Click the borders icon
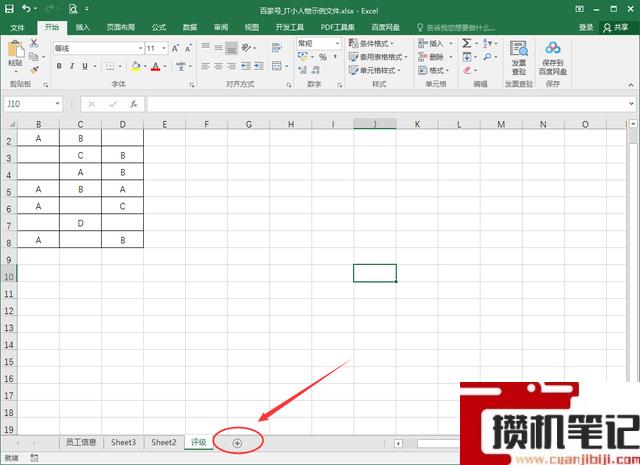This screenshot has width=640, height=465. (110, 66)
